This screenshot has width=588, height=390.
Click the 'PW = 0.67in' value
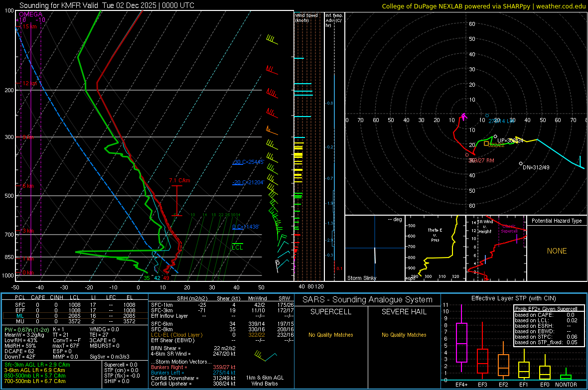pyautogui.click(x=26, y=330)
